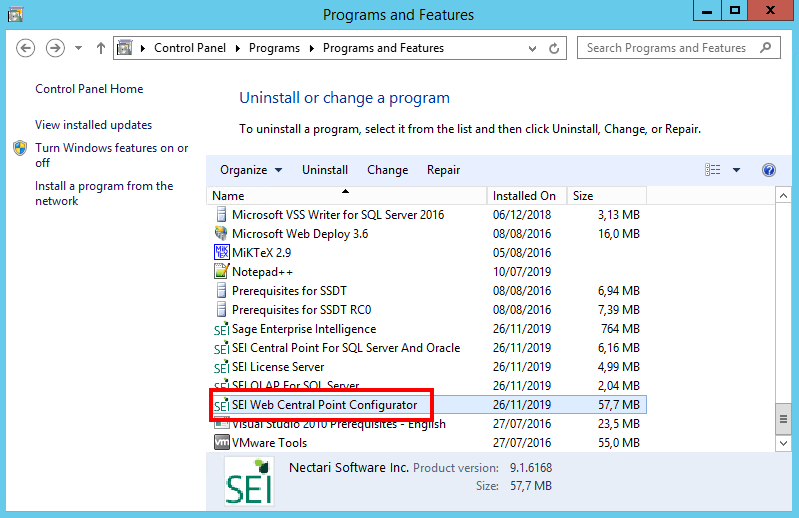799x518 pixels.
Task: Open View installed updates link
Action: point(93,125)
